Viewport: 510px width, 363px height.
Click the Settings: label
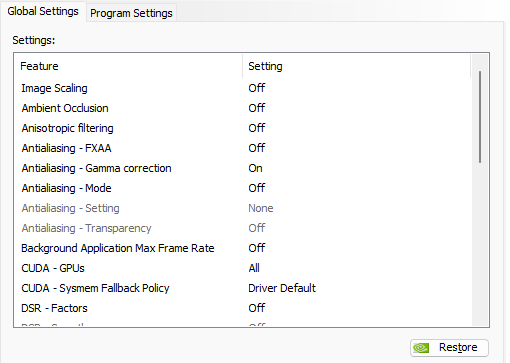click(x=34, y=40)
